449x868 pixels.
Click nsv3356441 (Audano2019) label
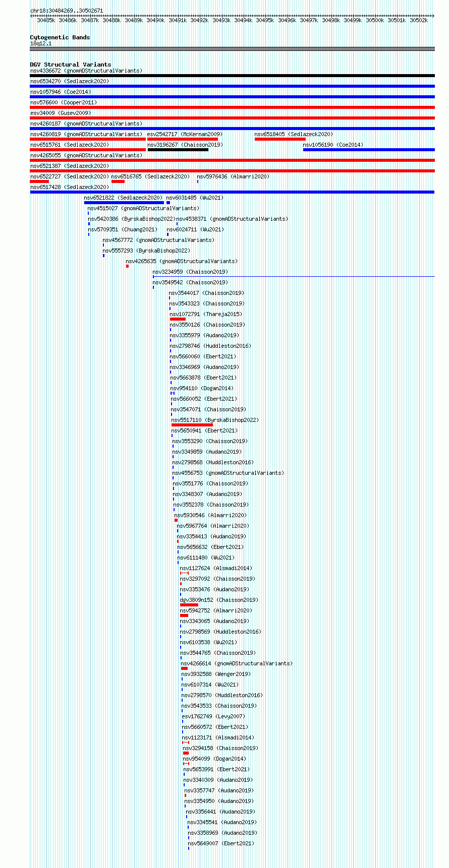(221, 812)
